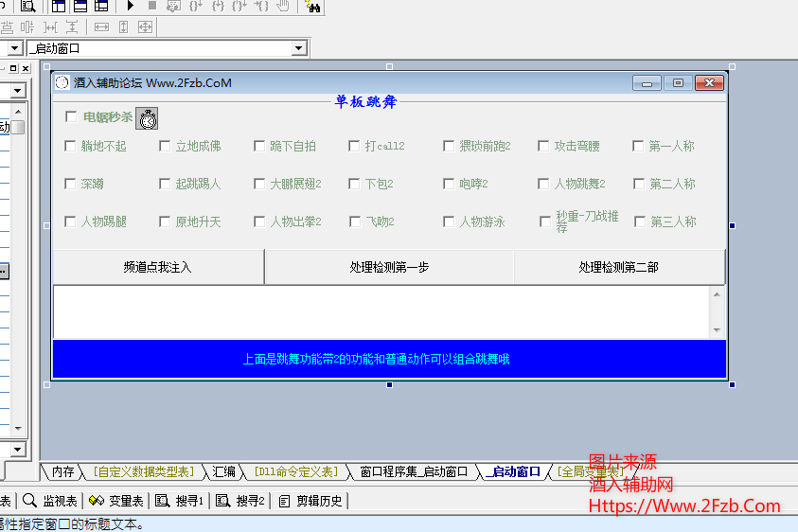Check the 立地成佛 option
Screen dimensions: 798x532
165,146
